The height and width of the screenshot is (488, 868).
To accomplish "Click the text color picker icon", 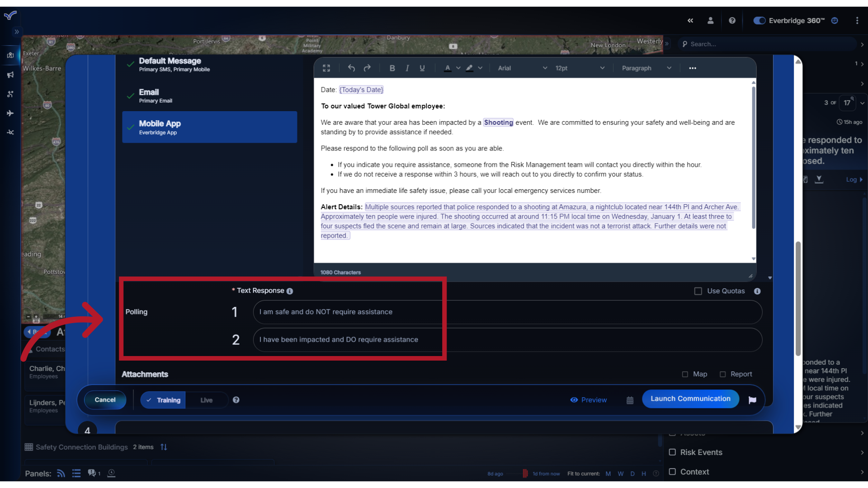I will [x=447, y=68].
